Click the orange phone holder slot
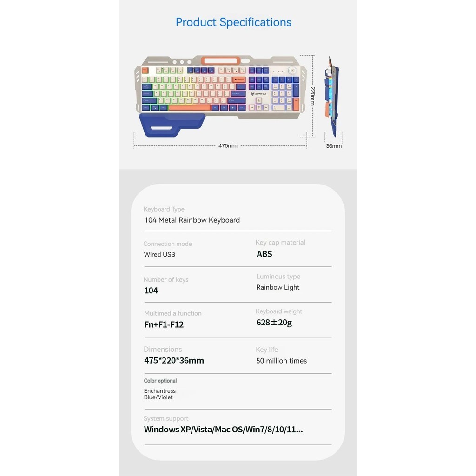The image size is (476, 476). click(x=221, y=61)
